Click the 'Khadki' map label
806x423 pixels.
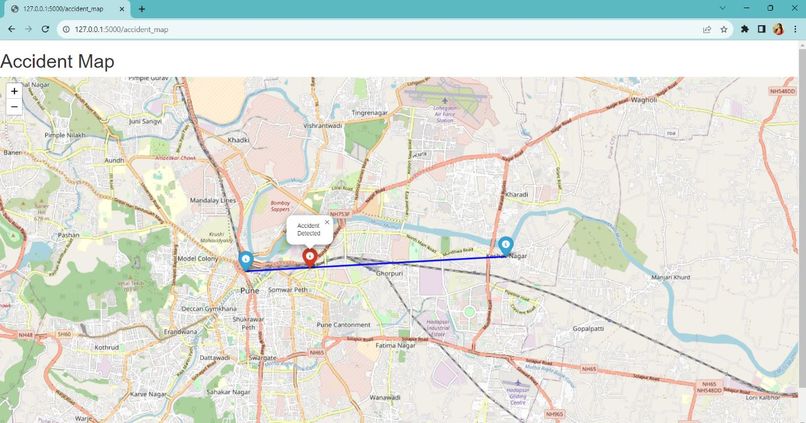coord(238,140)
